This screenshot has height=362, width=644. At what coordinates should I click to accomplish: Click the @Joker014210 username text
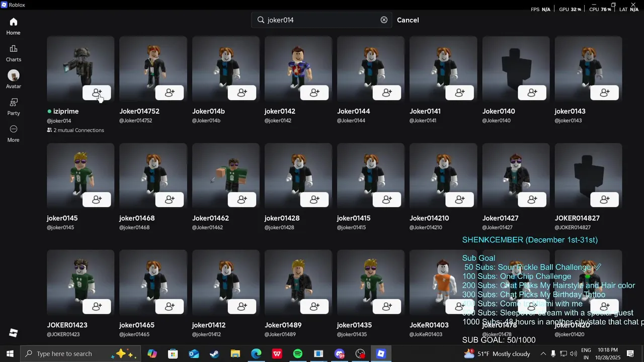pos(426,228)
